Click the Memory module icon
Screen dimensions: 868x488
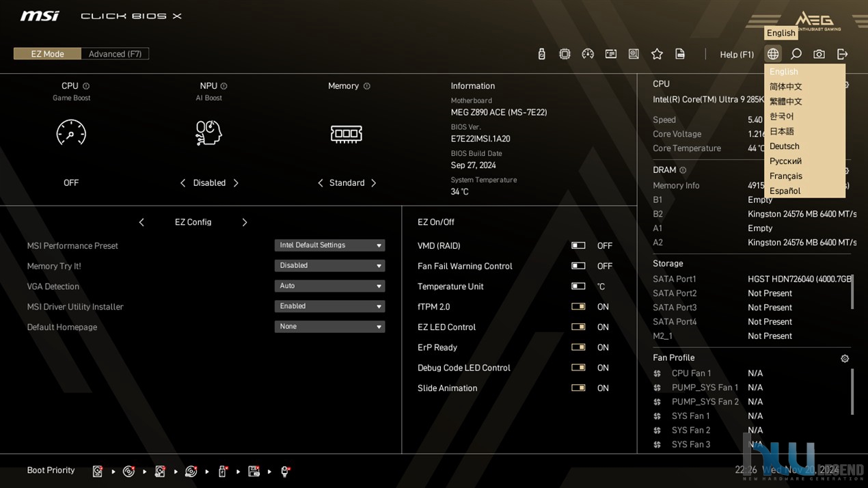(346, 134)
